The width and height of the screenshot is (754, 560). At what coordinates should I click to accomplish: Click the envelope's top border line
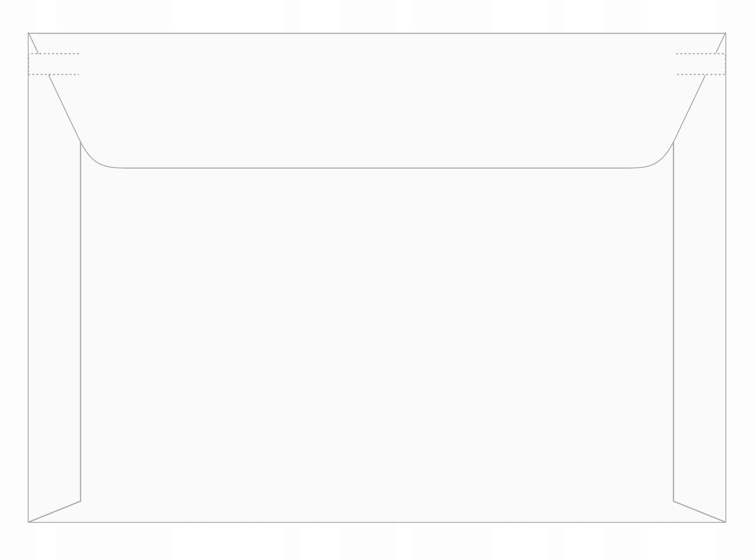[x=377, y=33]
